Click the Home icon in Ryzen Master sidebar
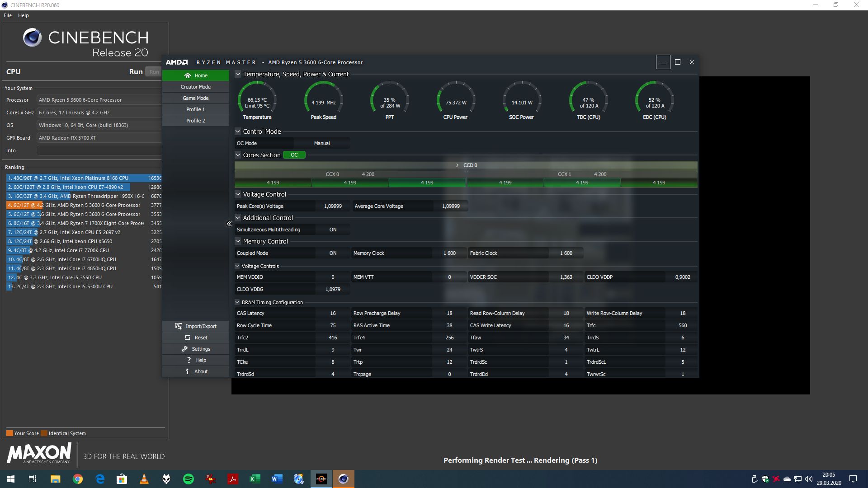 188,75
